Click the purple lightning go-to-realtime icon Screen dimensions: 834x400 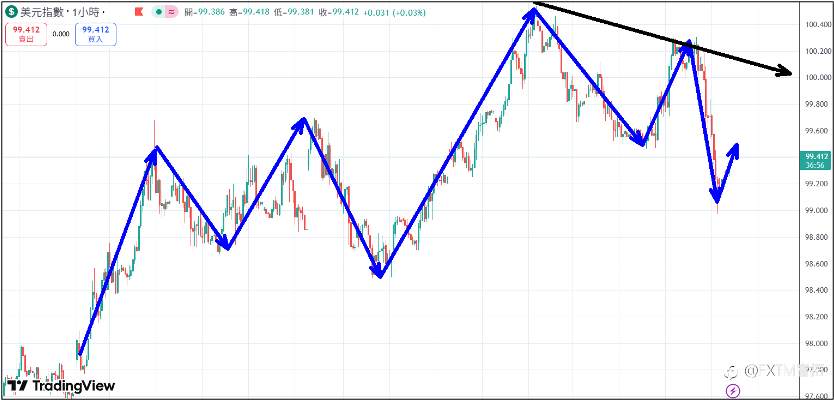pyautogui.click(x=733, y=391)
